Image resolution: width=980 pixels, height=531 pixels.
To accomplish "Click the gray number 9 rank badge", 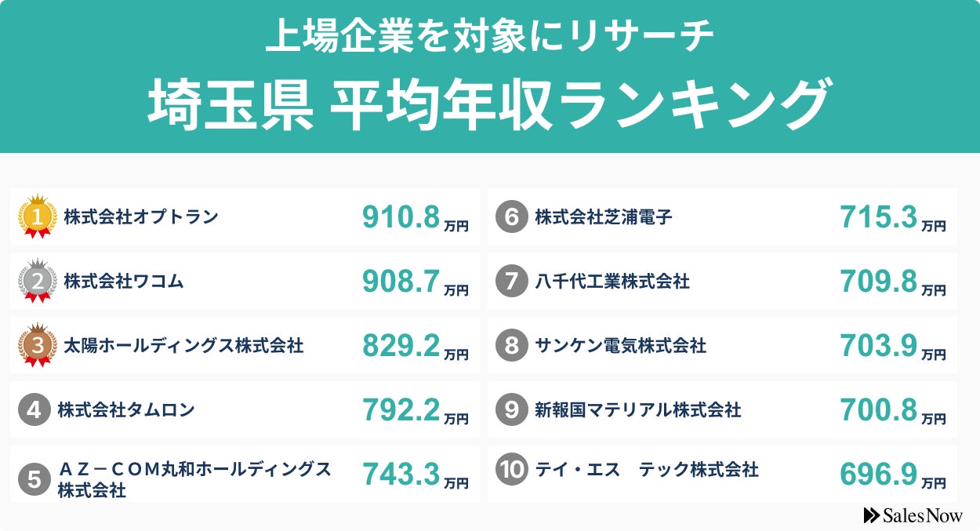I will pyautogui.click(x=511, y=409).
